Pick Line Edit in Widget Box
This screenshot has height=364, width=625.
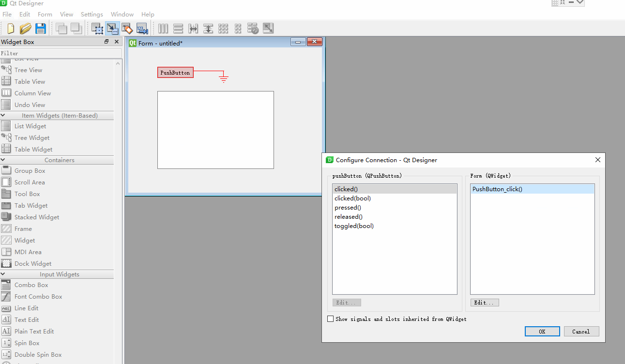pos(26,308)
